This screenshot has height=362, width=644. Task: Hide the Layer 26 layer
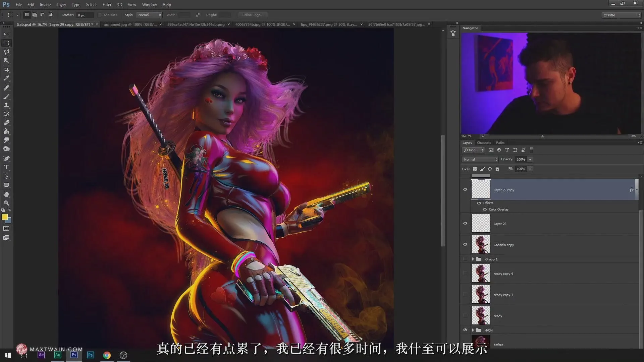point(465,224)
